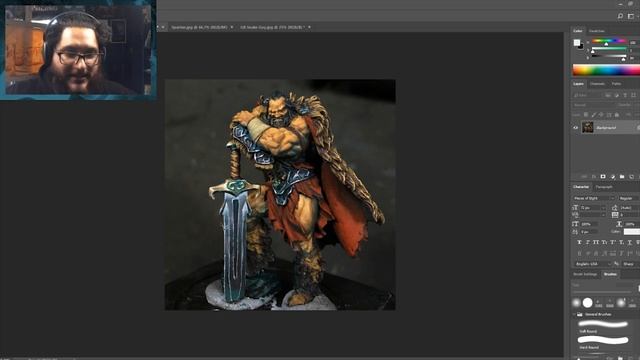Toggle lock image pixels brush icon
The width and height of the screenshot is (640, 360).
pyautogui.click(x=593, y=115)
